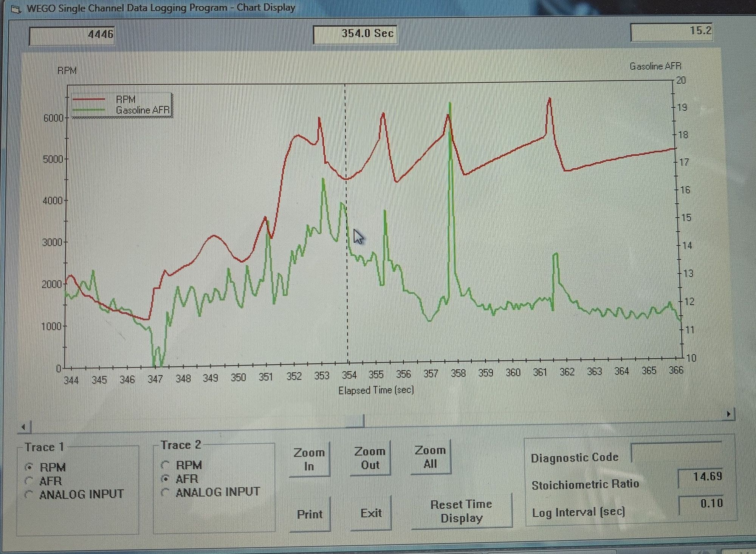This screenshot has width=756, height=554.
Task: Print the chart display
Action: (310, 514)
